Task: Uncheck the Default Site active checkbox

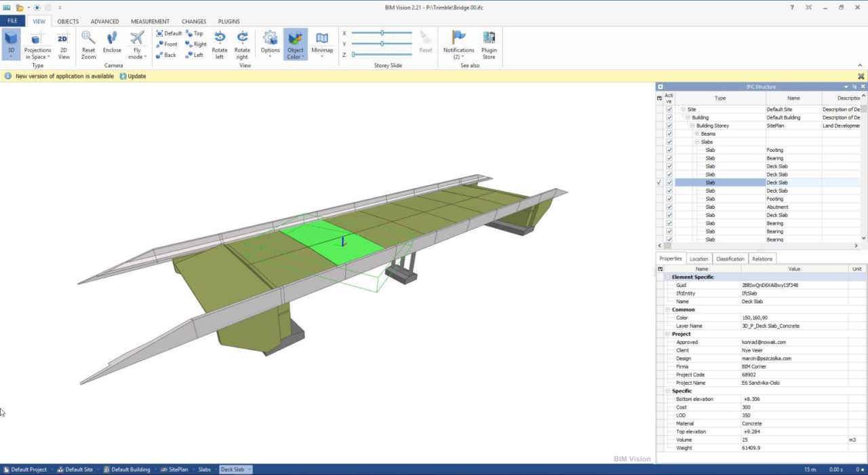Action: 669,109
